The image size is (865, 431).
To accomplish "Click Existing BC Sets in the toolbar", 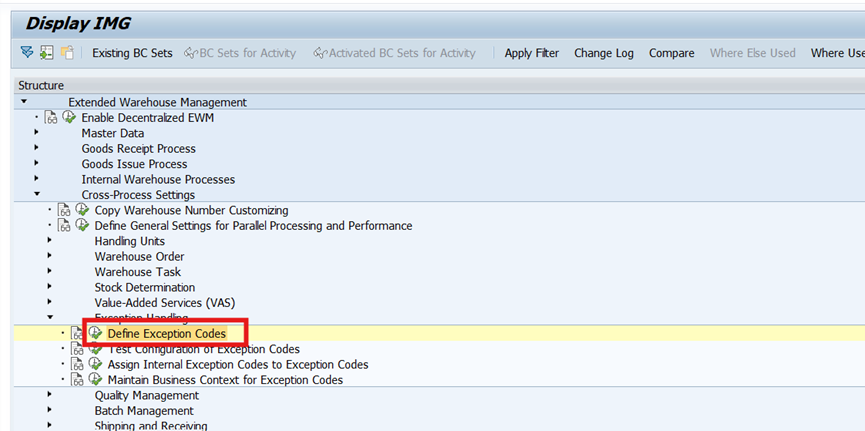I will click(x=132, y=53).
